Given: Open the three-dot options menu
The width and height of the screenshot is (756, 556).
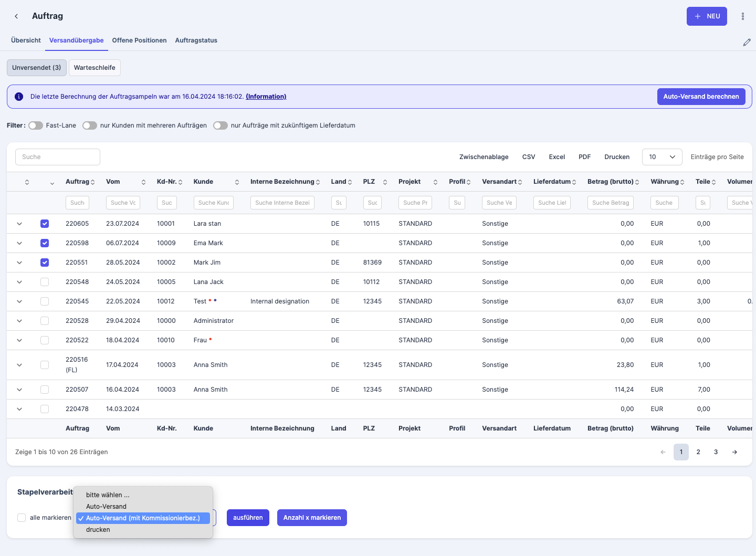Looking at the screenshot, I should tap(742, 16).
